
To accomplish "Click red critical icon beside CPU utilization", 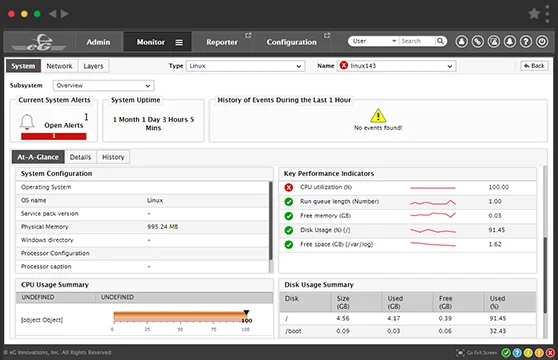I will [289, 187].
